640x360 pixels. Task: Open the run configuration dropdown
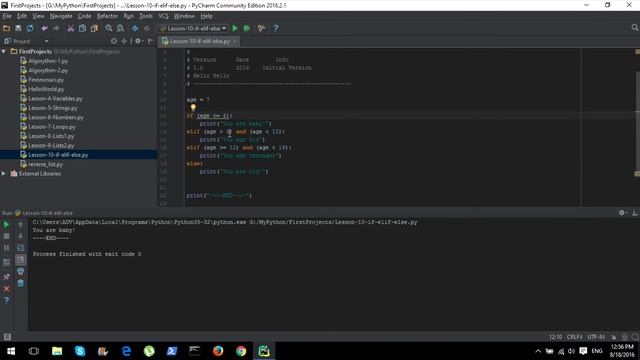pyautogui.click(x=193, y=28)
